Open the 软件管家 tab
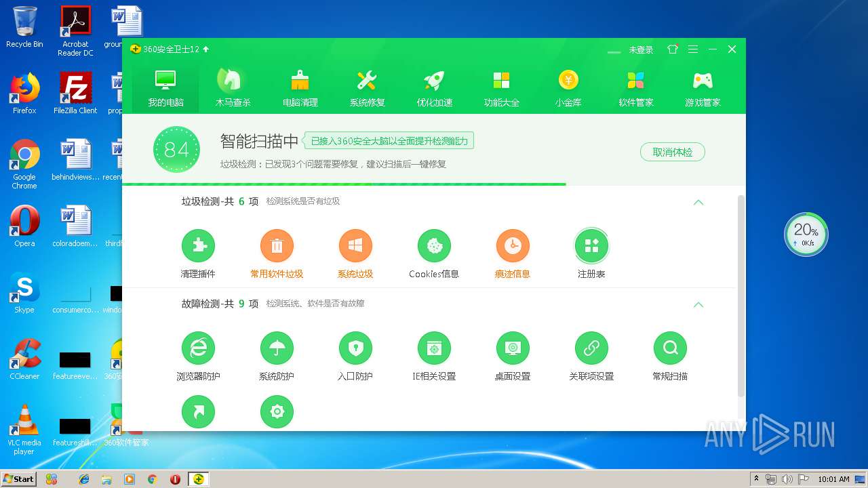This screenshot has width=868, height=488. (x=635, y=87)
